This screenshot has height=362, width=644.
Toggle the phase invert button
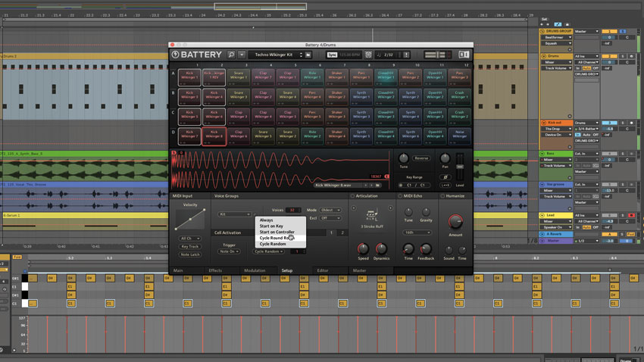click(445, 177)
